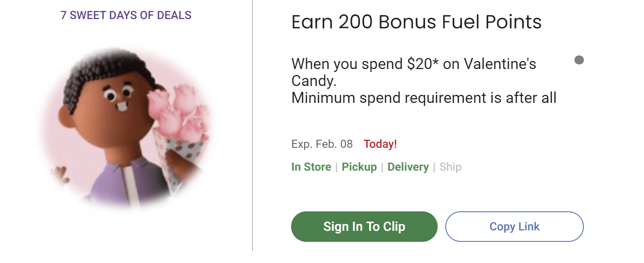Click the Valentine's Candy spend description line

[413, 64]
